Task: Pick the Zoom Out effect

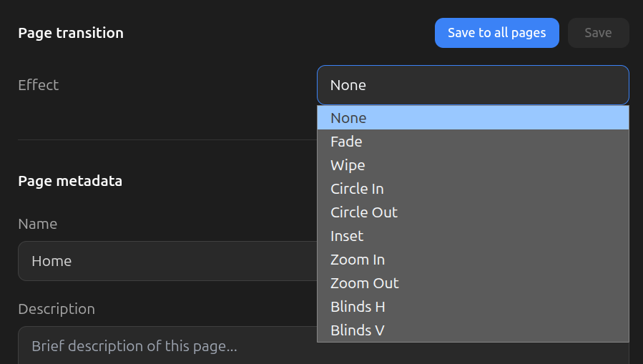Action: coord(472,283)
